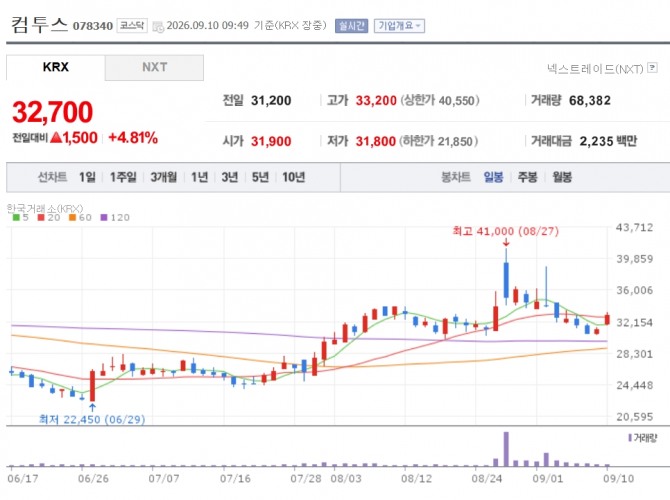
Task: Select the 3개월 line chart
Action: (164, 177)
